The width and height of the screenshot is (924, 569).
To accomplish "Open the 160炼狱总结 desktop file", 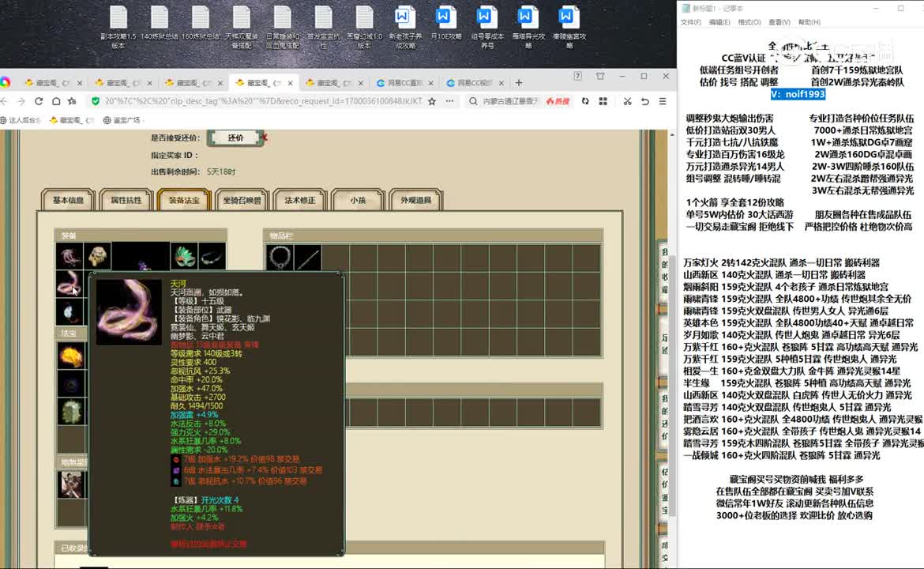I will click(x=201, y=24).
